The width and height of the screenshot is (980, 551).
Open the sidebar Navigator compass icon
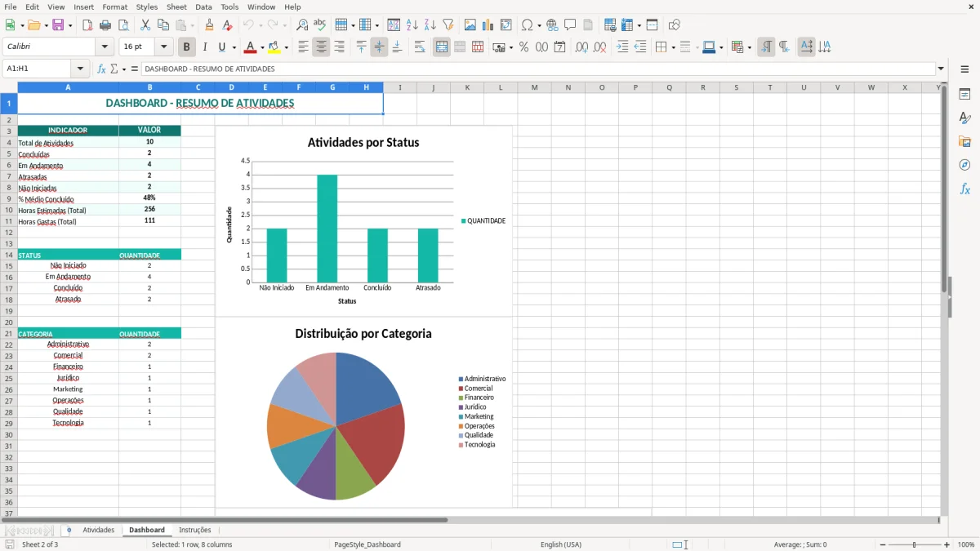tap(964, 165)
